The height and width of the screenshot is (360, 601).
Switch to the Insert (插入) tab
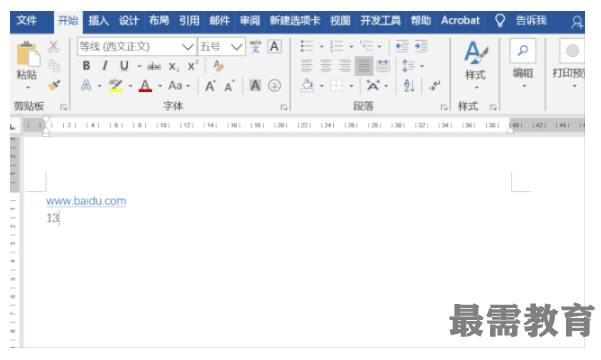pos(99,20)
